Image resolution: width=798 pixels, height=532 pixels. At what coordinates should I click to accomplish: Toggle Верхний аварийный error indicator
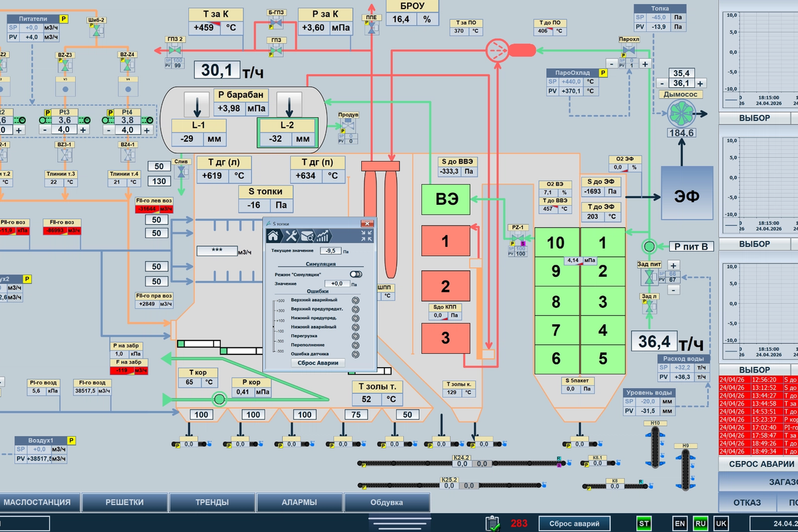pos(356,300)
